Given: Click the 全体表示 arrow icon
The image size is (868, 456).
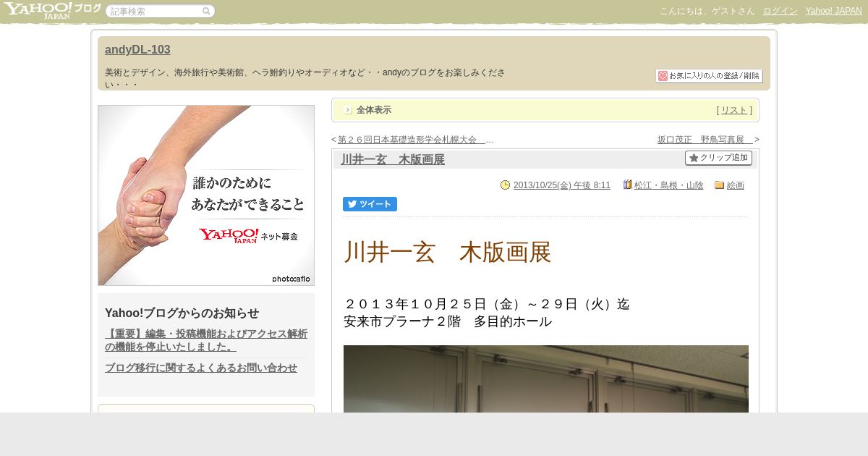Looking at the screenshot, I should click(348, 110).
